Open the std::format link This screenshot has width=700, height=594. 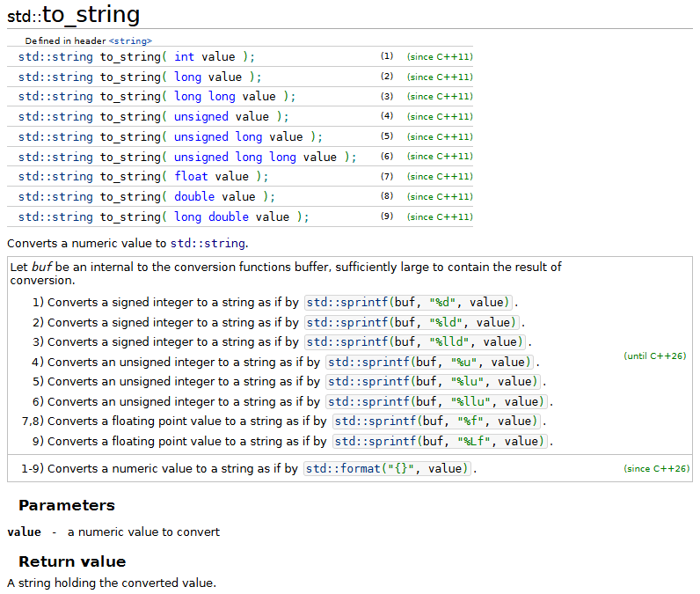tap(343, 469)
